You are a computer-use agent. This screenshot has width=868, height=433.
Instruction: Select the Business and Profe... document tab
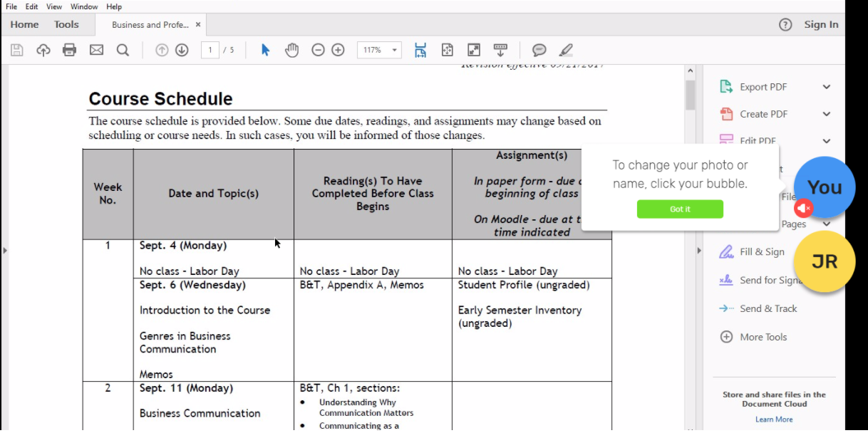[x=150, y=24]
